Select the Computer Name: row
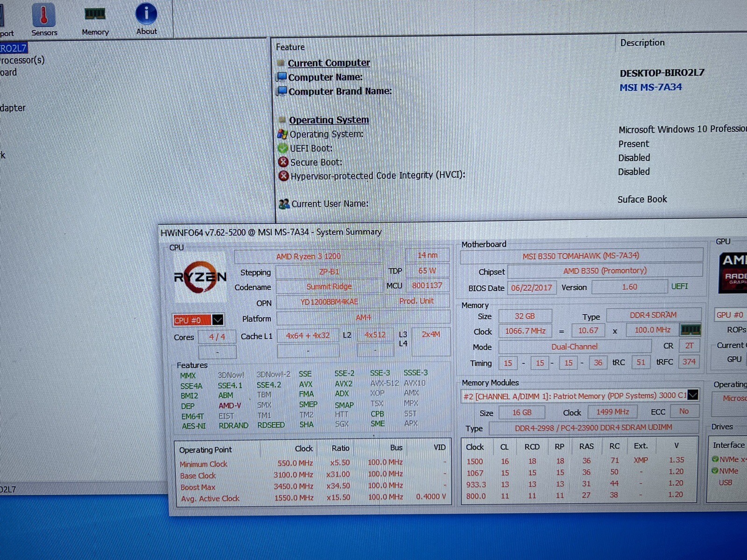The image size is (747, 560). point(325,77)
